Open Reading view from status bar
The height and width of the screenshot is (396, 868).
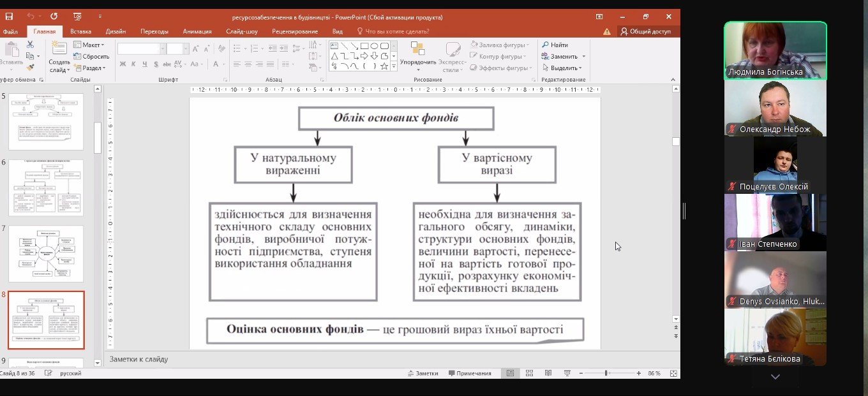tap(548, 373)
